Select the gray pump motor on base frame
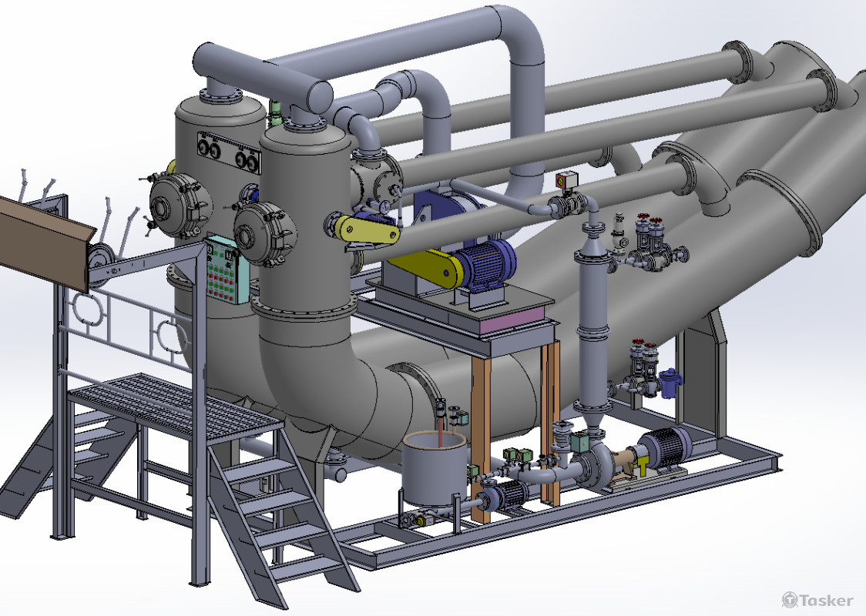 tap(665, 447)
